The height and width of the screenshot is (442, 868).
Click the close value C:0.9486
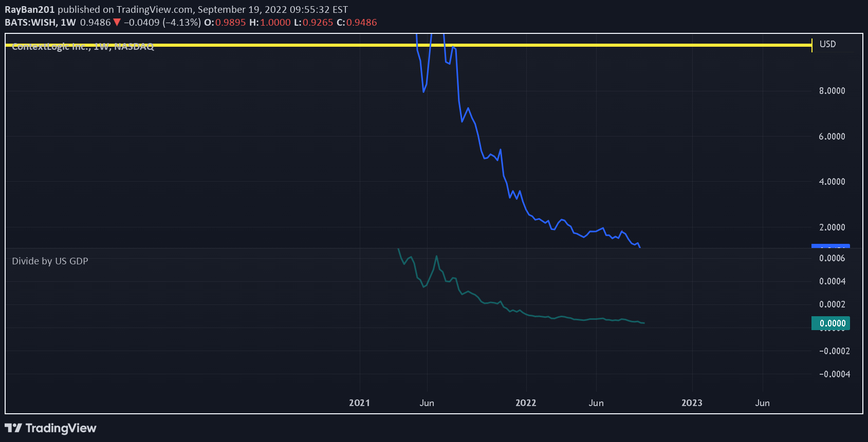[x=357, y=23]
